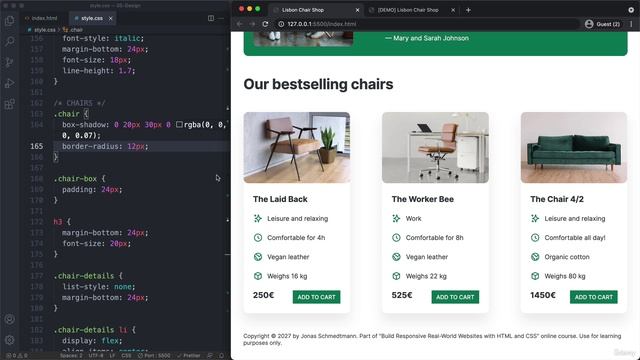Close the [DEMO] Lisbon Chair Shop tab
Screen dimensions: 640x360
453,10
